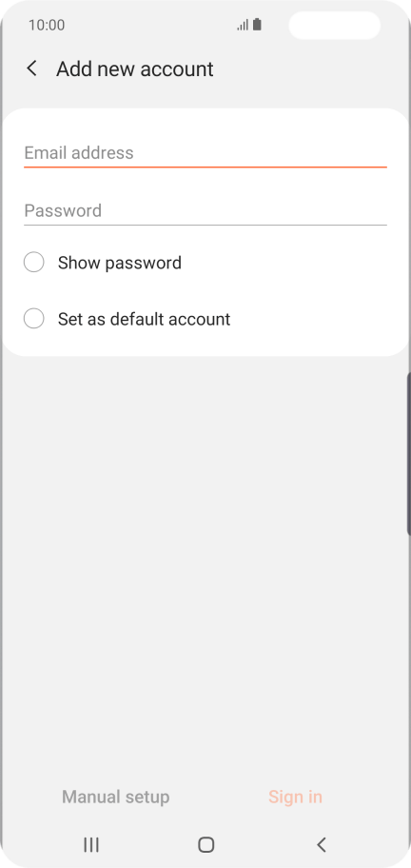
Task: Tap the battery status icon
Action: 257,25
